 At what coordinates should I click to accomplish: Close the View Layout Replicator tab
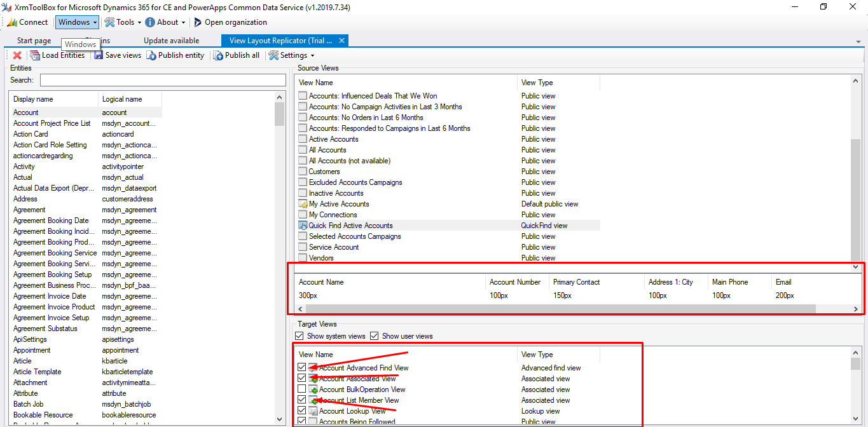pos(341,41)
